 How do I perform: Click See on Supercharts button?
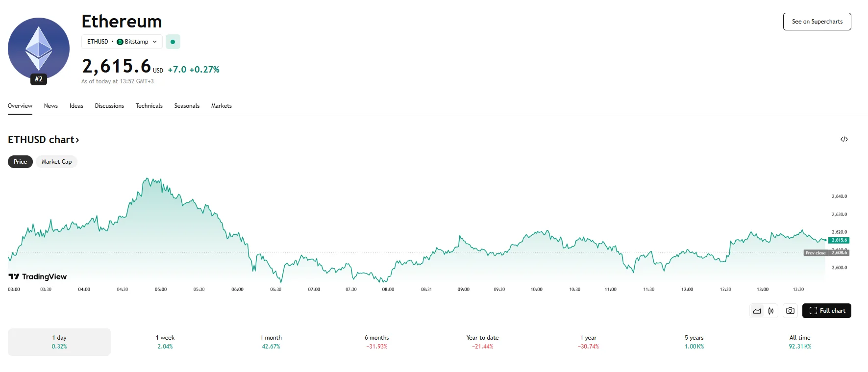[817, 22]
